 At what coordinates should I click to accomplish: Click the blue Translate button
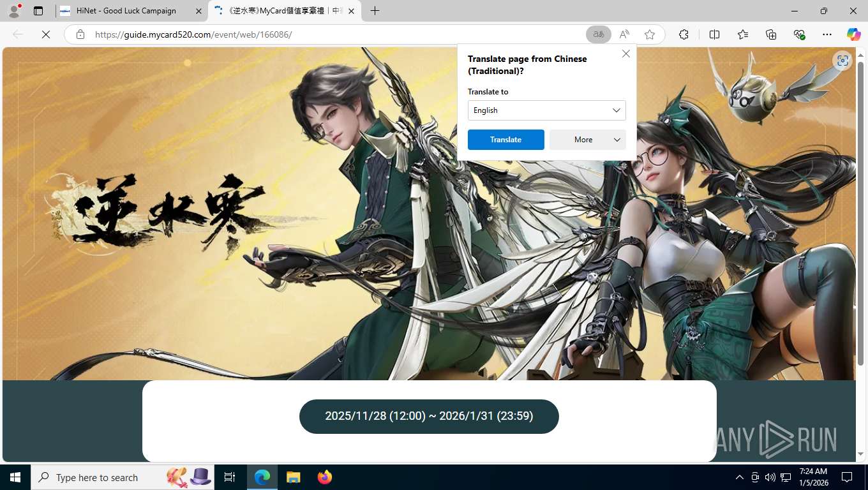pyautogui.click(x=506, y=140)
